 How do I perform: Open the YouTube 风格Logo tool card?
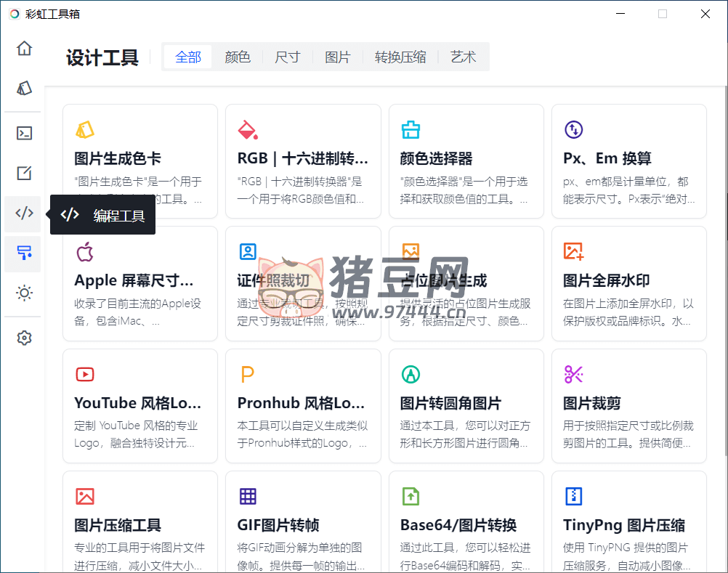tap(140, 405)
